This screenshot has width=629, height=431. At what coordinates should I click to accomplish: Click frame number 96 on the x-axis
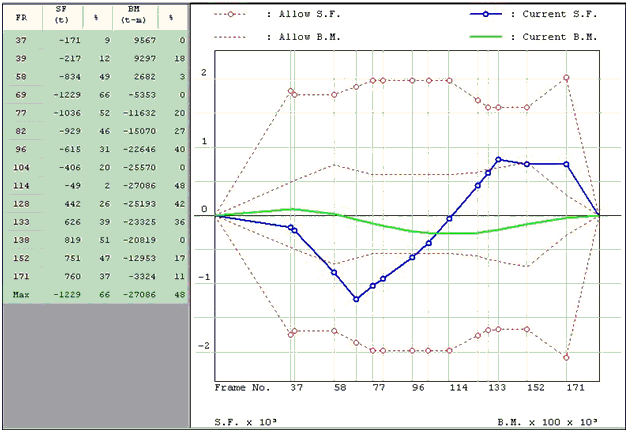418,386
